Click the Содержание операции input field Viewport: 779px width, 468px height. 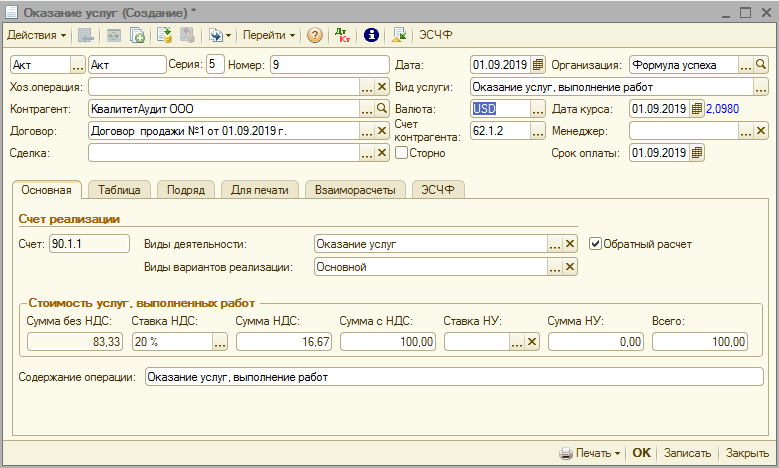point(454,377)
